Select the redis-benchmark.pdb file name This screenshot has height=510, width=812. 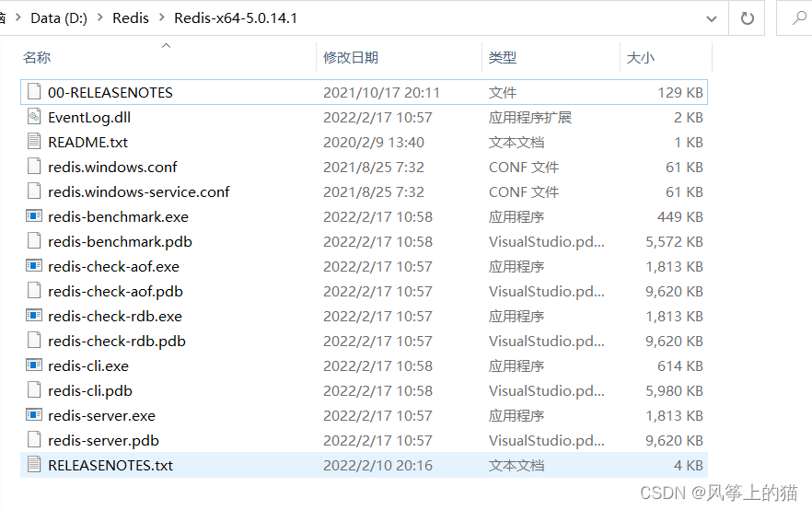point(120,242)
